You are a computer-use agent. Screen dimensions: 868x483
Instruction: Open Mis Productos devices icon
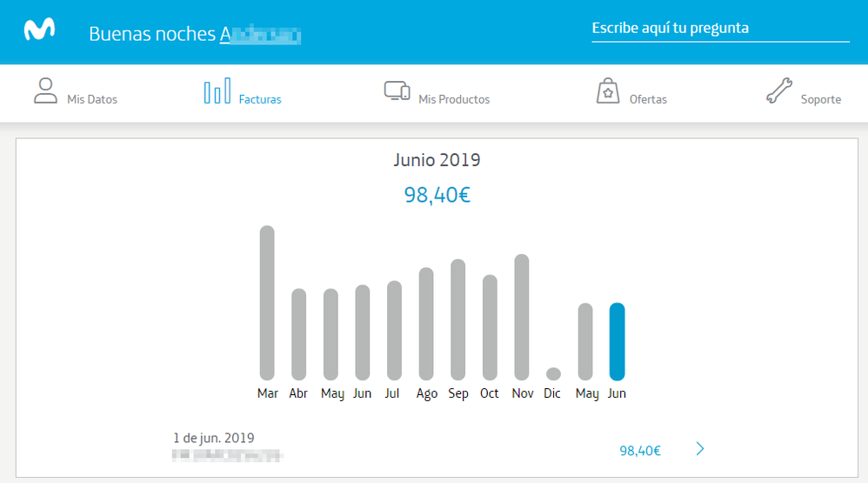coord(397,91)
